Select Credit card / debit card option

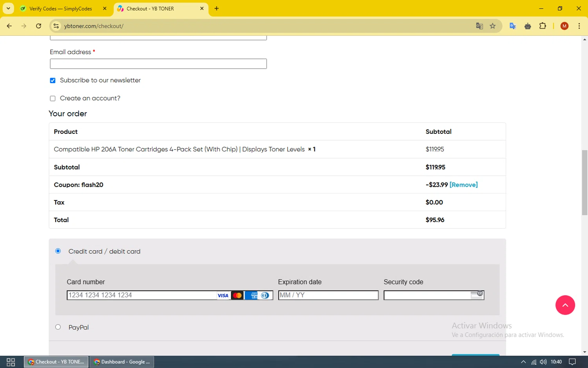click(58, 251)
